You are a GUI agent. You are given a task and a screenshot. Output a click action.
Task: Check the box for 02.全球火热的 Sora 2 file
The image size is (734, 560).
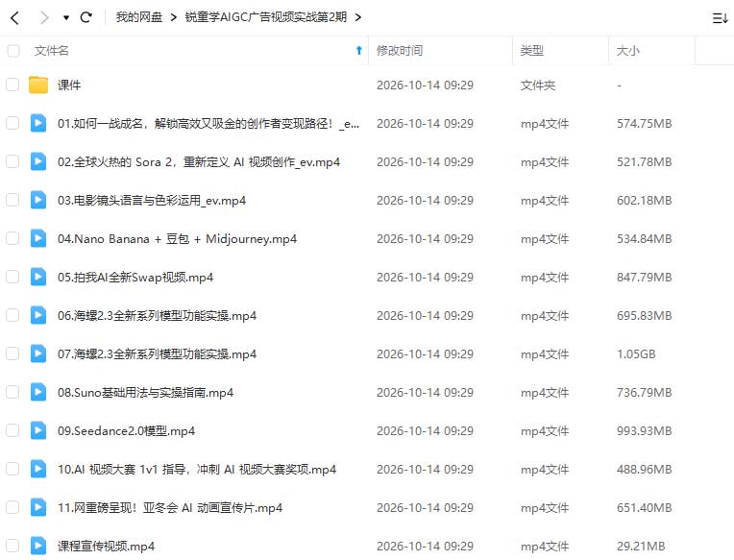pyautogui.click(x=12, y=161)
